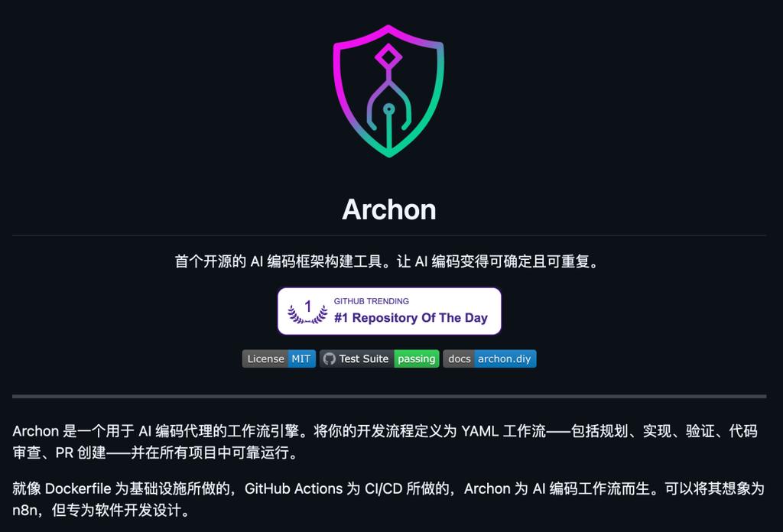Click the "GITHUB TRENDING" label in the badge
Screen dimensions: 783x532
coord(371,301)
